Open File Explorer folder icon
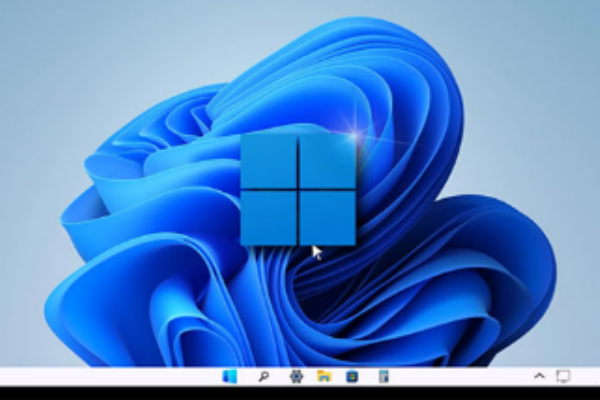600x400 pixels. 324,377
